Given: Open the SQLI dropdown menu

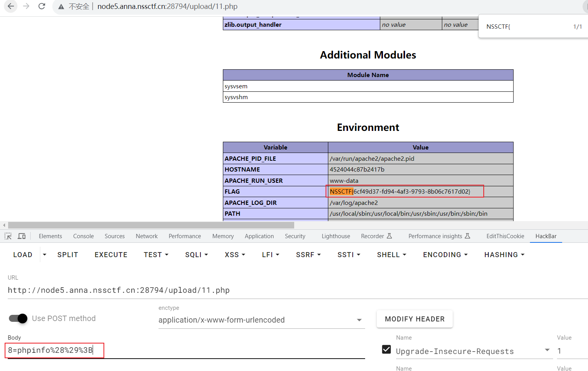Looking at the screenshot, I should tap(197, 255).
